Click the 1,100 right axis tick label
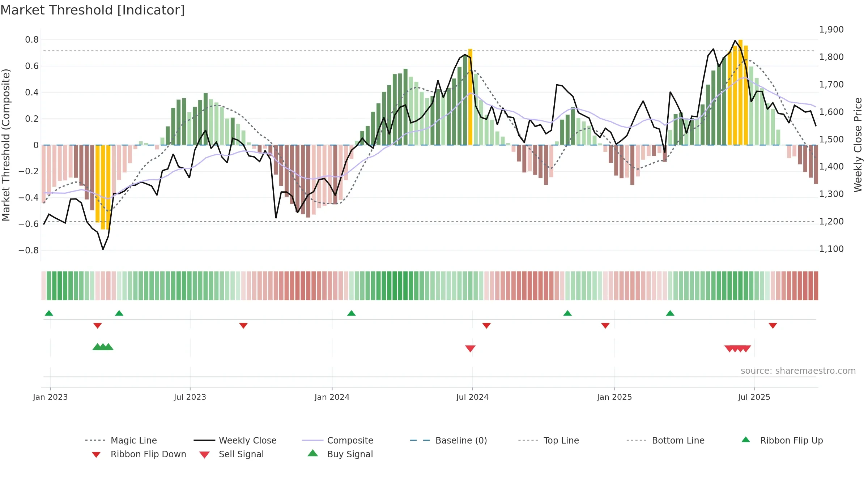The image size is (868, 488). [831, 249]
